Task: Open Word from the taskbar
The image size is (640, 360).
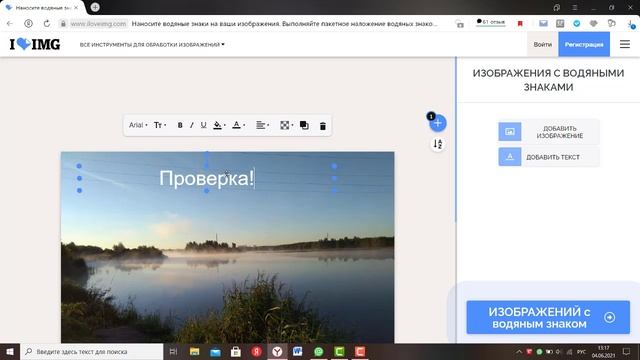Action: pyautogui.click(x=298, y=351)
